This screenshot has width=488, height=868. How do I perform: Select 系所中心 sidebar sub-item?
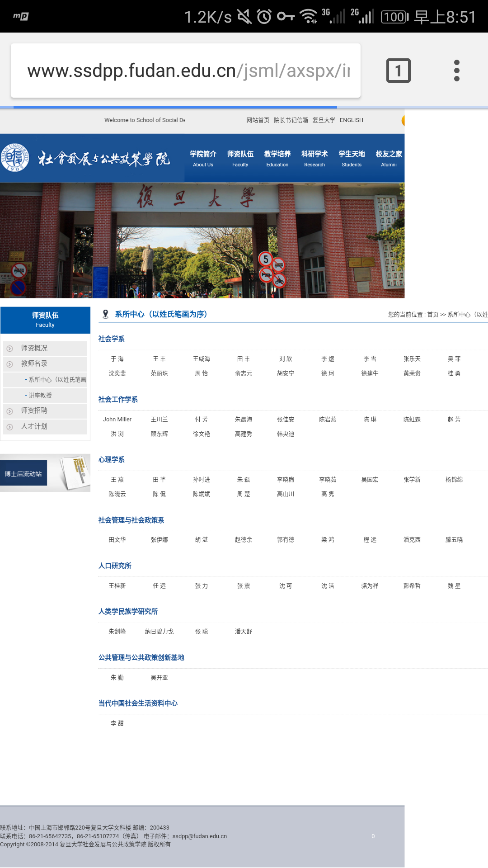[x=45, y=380]
